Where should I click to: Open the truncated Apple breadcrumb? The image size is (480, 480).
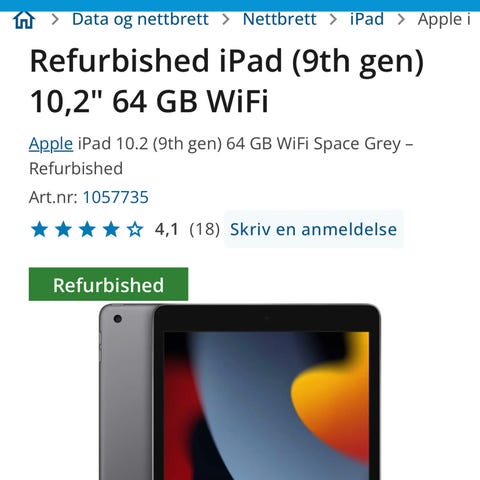[444, 20]
